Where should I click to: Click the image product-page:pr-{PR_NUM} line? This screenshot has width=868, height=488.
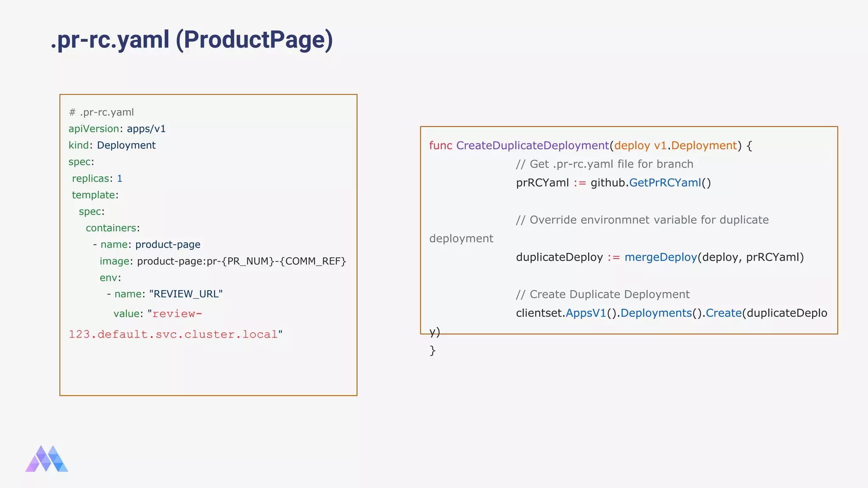coord(223,261)
